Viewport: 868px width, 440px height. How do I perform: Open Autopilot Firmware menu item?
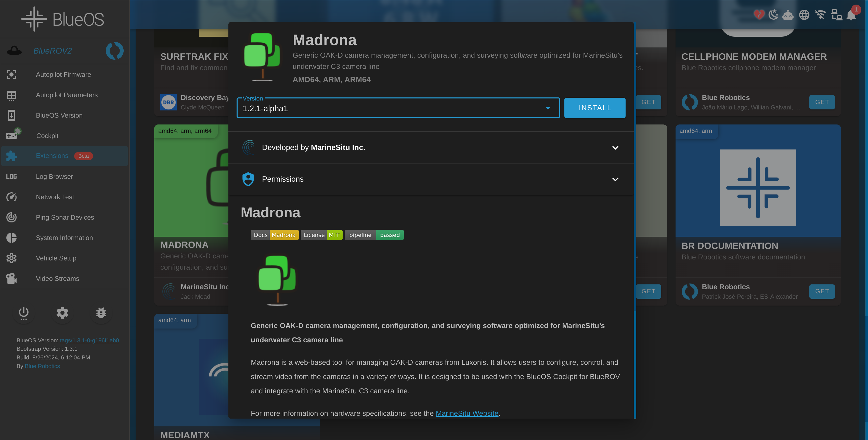(x=63, y=74)
